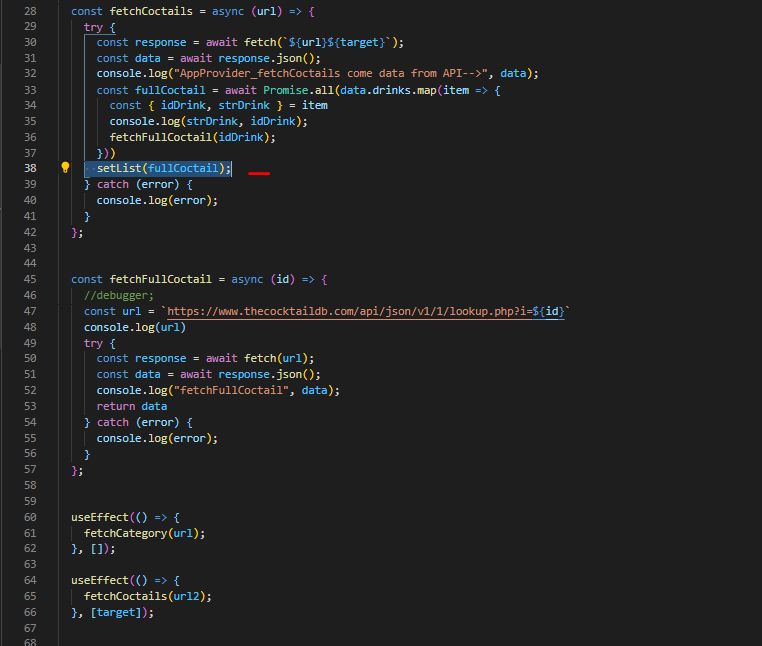Click console.log(error) on line 55

click(x=157, y=438)
